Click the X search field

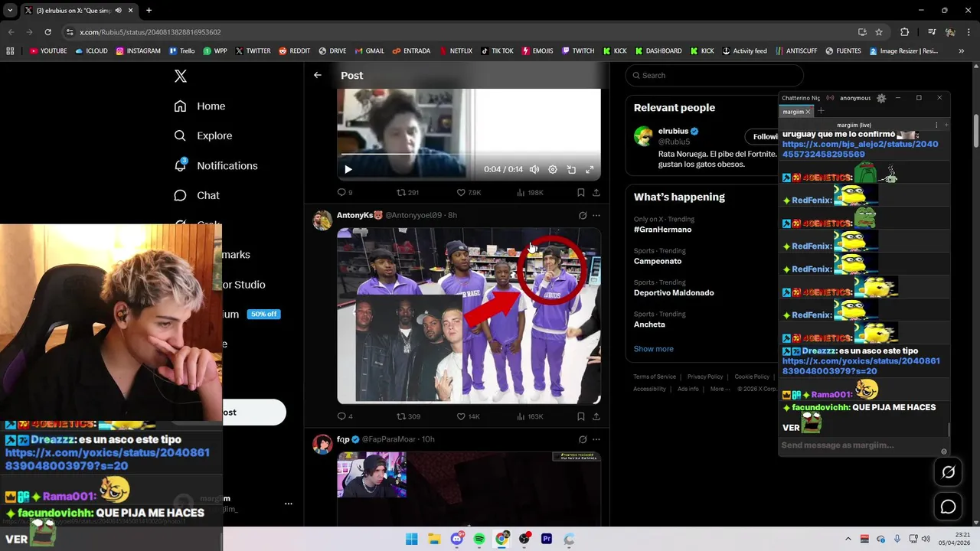tap(714, 75)
